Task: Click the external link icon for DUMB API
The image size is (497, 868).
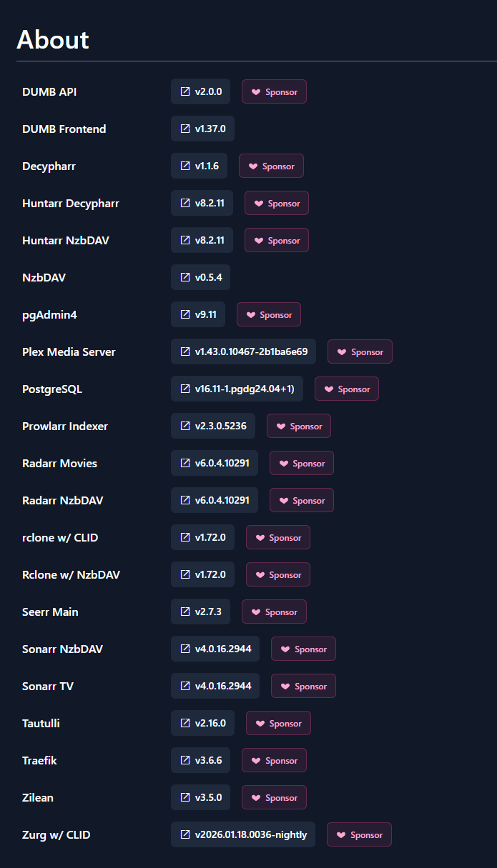Action: (x=186, y=91)
